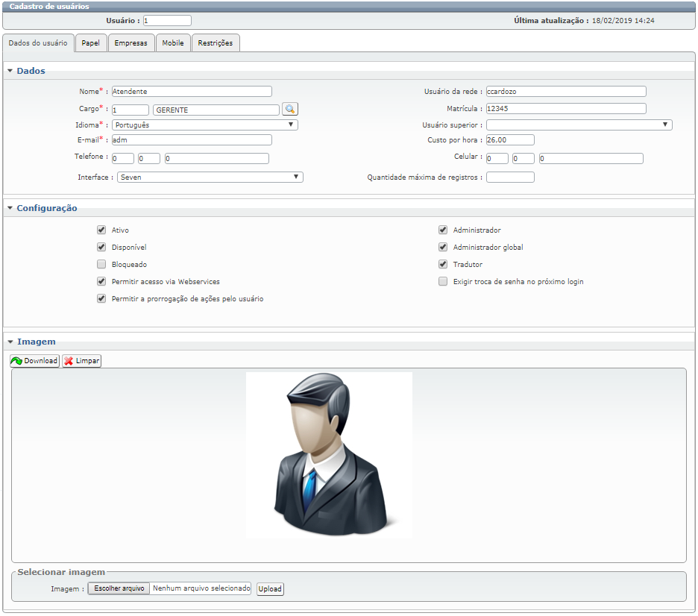
Task: Open the Interface dropdown showing Seven
Action: click(210, 177)
